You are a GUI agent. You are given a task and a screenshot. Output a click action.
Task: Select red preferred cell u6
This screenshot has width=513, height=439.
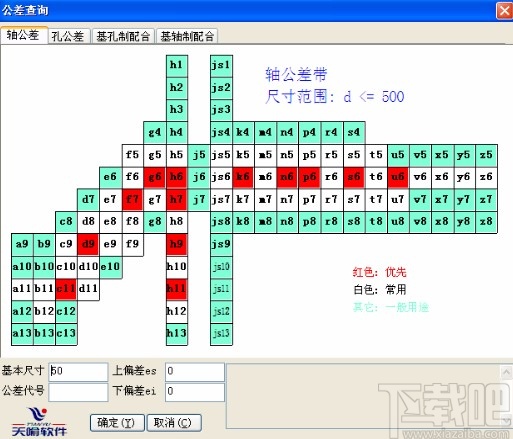coord(398,177)
